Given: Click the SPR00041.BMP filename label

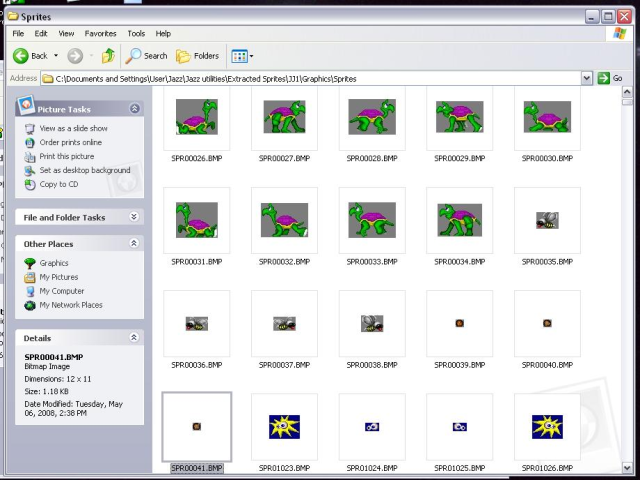Looking at the screenshot, I should click(x=197, y=468).
